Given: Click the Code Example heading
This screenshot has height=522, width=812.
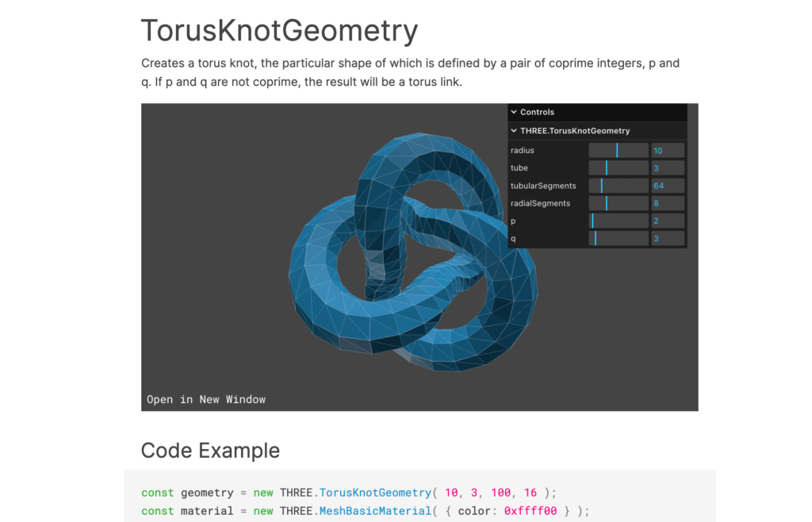Looking at the screenshot, I should click(210, 451).
